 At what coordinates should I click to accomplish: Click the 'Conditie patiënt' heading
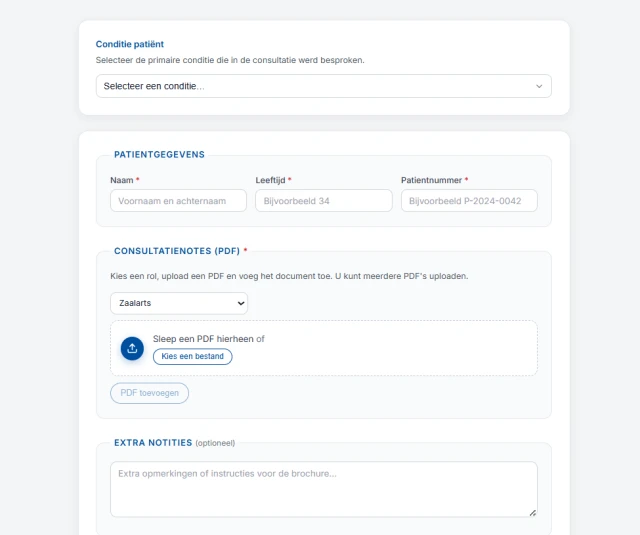point(130,44)
